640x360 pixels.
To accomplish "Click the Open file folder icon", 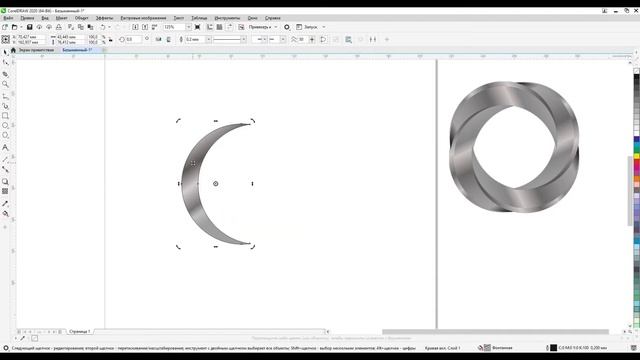I will tap(14, 27).
